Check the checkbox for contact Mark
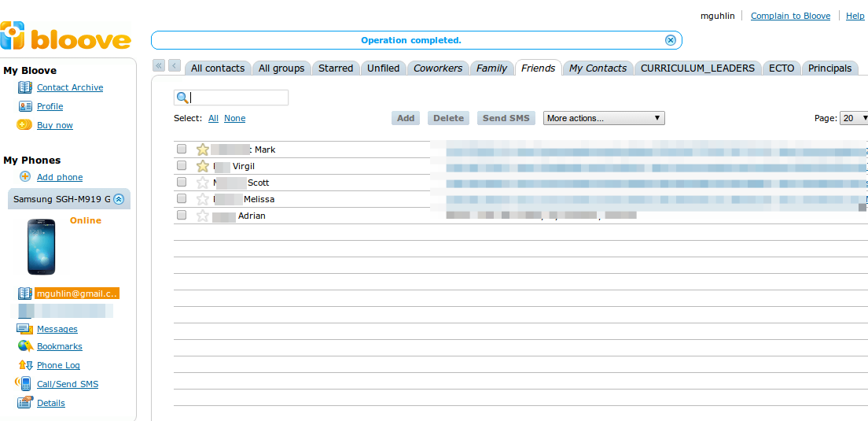868x421 pixels. (x=182, y=149)
